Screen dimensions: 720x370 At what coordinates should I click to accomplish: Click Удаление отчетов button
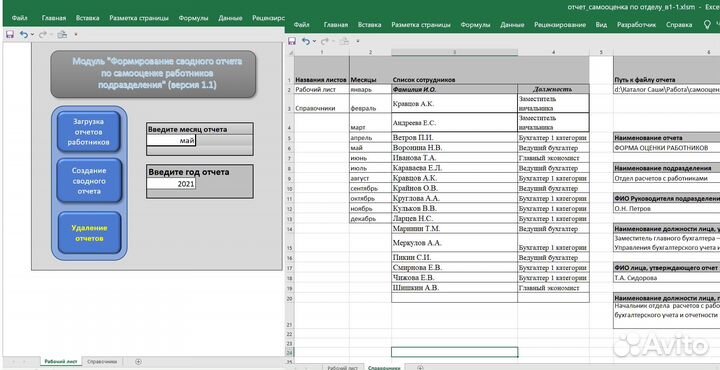pyautogui.click(x=90, y=233)
